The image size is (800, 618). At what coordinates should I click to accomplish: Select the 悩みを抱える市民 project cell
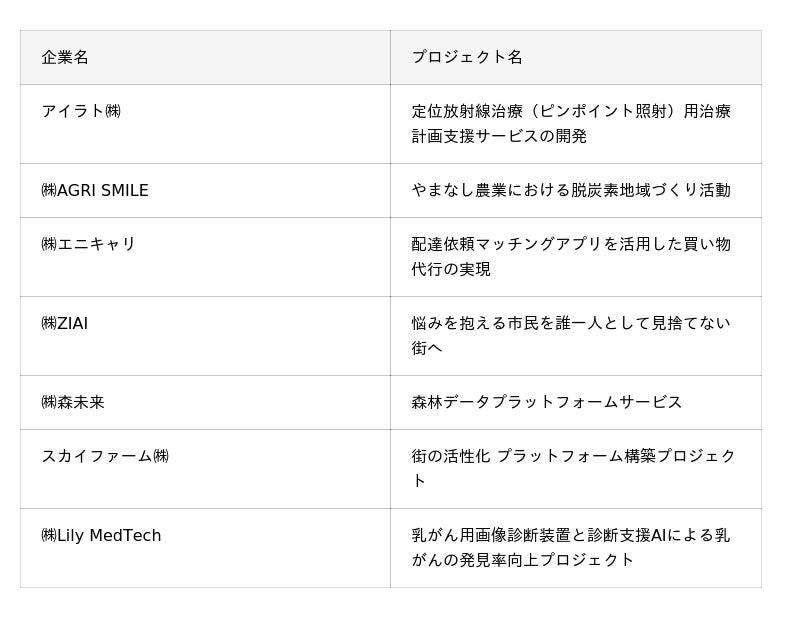click(x=571, y=335)
